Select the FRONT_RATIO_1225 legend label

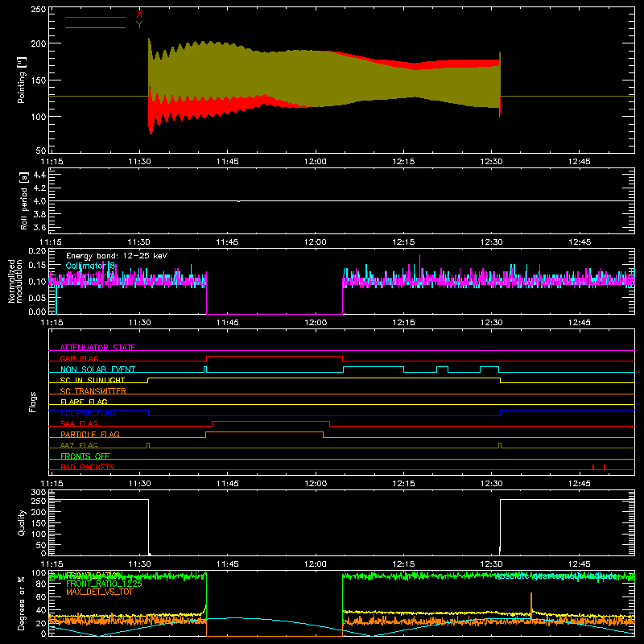pos(104,584)
